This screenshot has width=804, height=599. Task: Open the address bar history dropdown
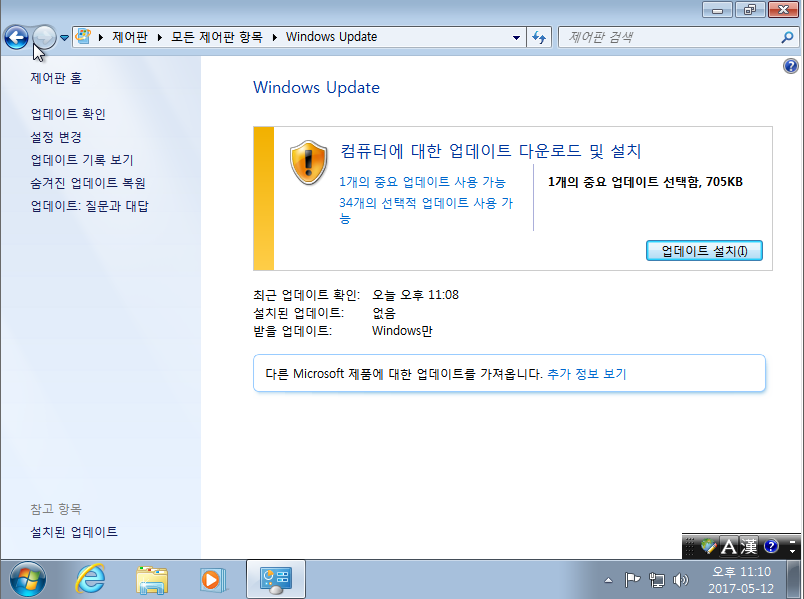pos(516,37)
